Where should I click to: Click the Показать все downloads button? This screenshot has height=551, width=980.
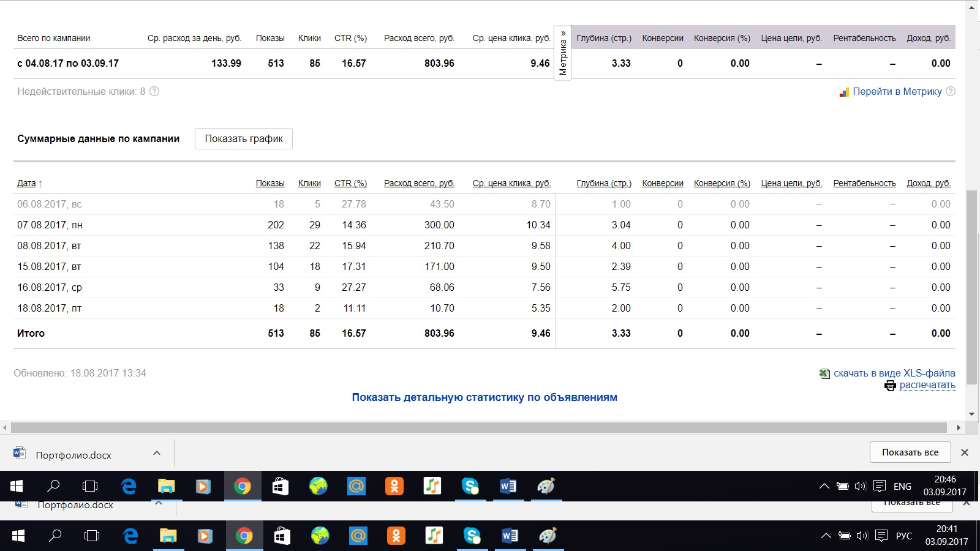(x=910, y=452)
